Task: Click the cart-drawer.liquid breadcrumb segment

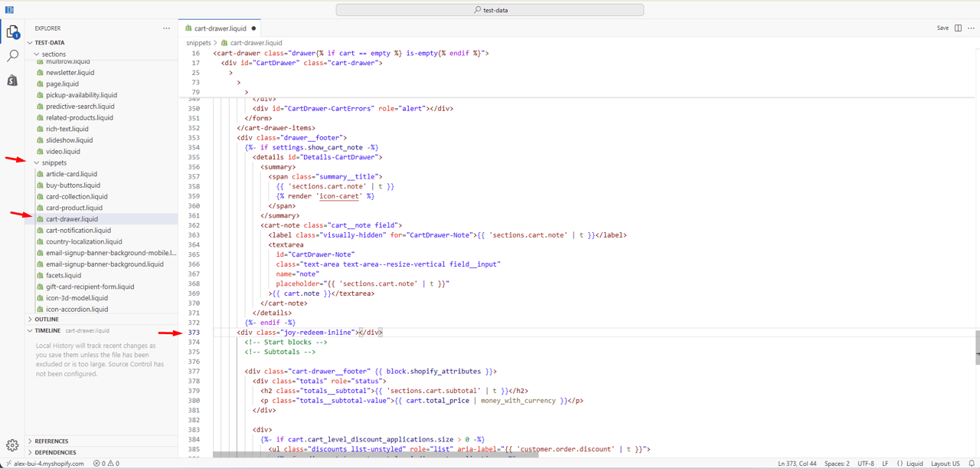Action: pos(256,43)
